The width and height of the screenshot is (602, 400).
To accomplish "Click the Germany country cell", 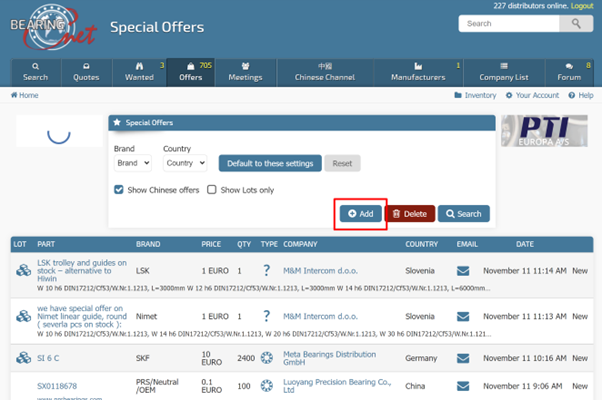I will [x=421, y=358].
